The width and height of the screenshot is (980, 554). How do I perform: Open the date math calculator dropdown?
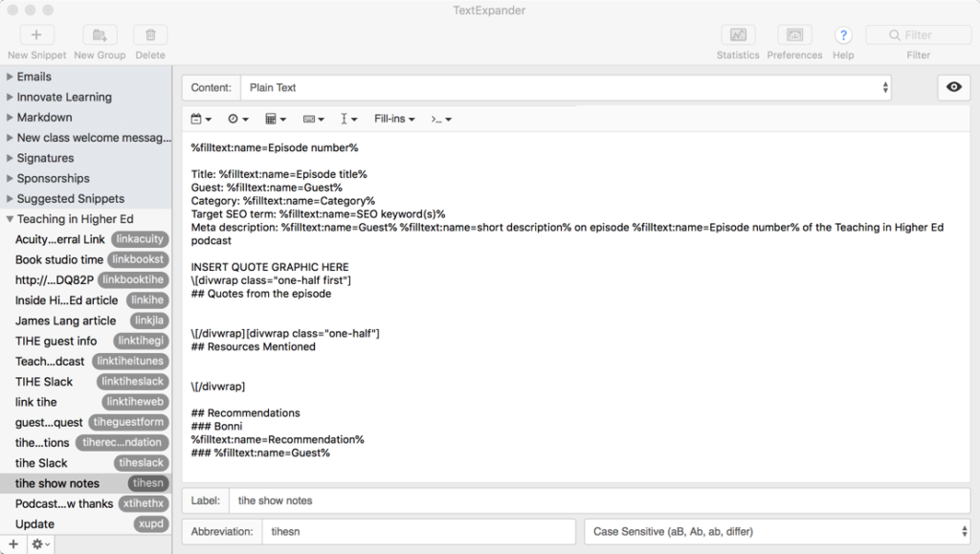tap(276, 119)
